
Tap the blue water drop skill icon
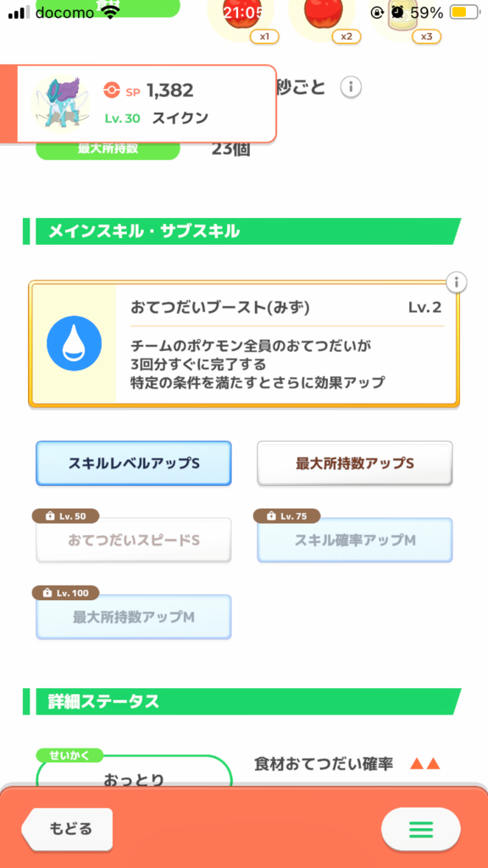click(x=75, y=343)
